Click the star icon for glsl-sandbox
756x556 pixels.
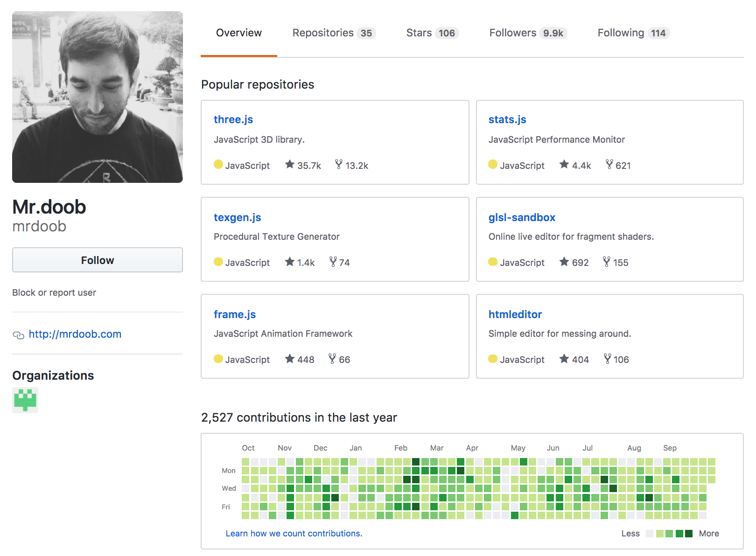tap(564, 261)
